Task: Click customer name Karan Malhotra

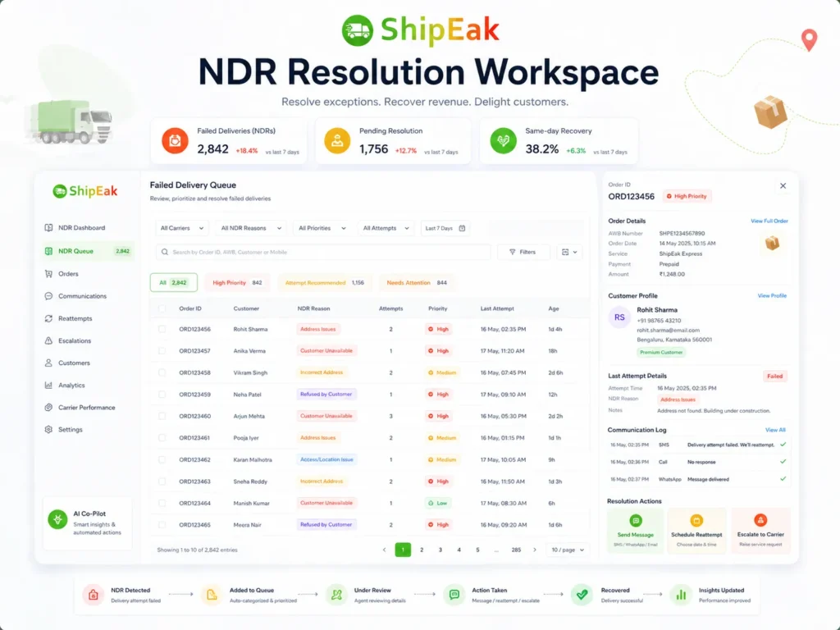Action: tap(253, 460)
